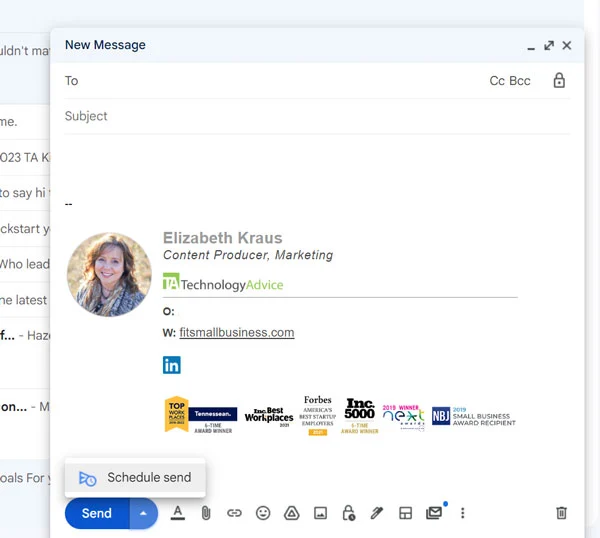Open the insert signature pen menu
Screen dimensions: 600x538
click(x=377, y=513)
